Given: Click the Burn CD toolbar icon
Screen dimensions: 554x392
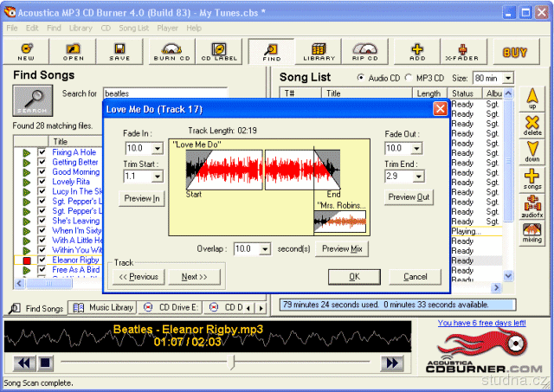Looking at the screenshot, I should tap(172, 51).
